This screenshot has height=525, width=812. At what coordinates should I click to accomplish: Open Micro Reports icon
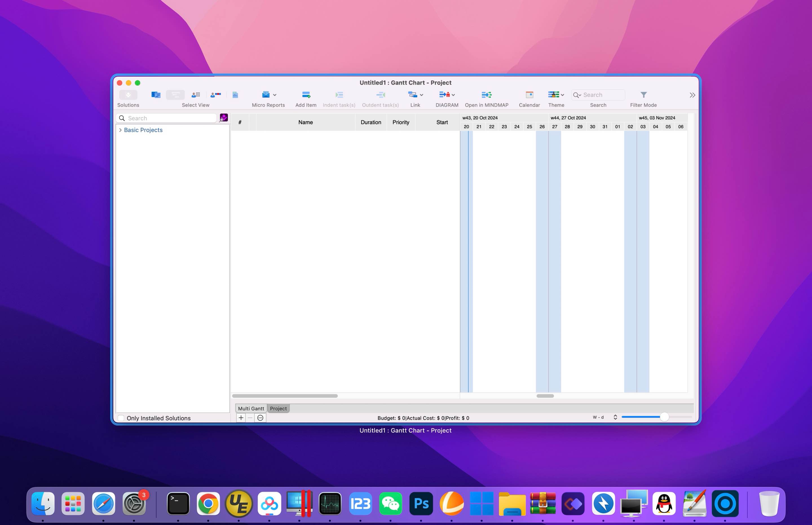tap(266, 94)
